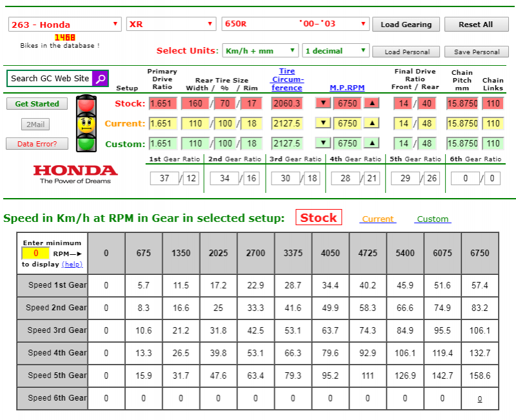
Task: Click the Reset All button
Action: tap(476, 25)
